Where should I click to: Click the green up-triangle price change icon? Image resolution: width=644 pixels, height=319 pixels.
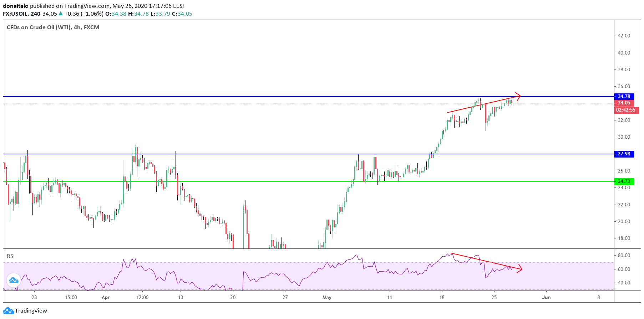[61, 14]
